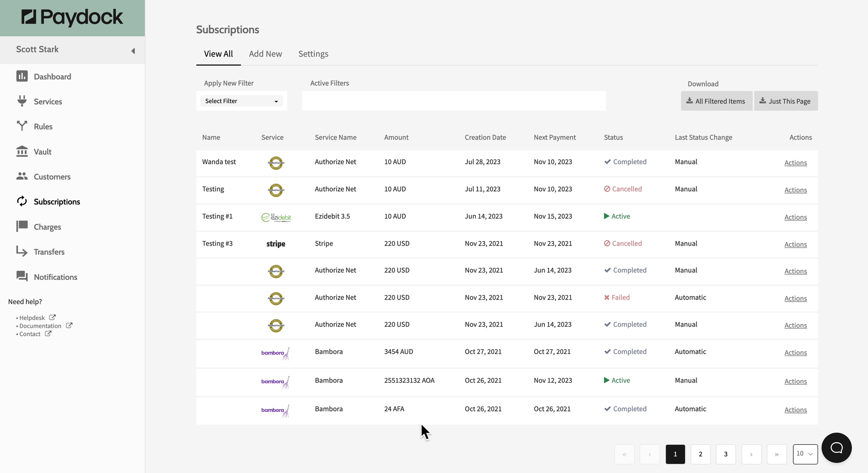Select the Transfers arrow icon
This screenshot has width=868, height=473.
tap(22, 251)
